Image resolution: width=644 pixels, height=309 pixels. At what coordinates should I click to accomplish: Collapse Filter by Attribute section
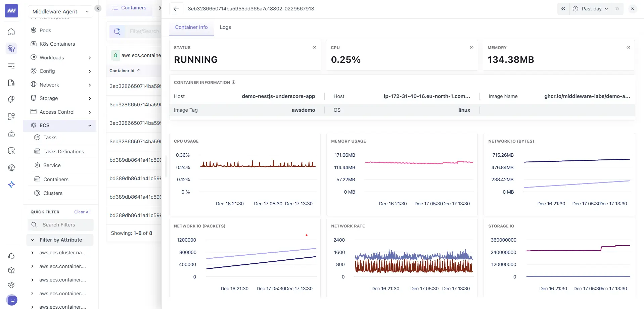click(x=33, y=240)
